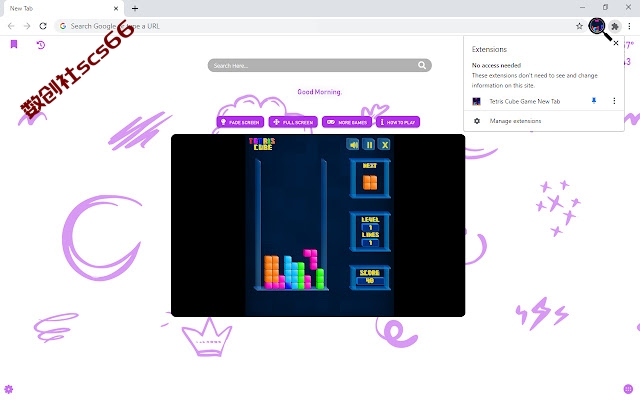
Task: Open the settings gear on the page
Action: click(9, 389)
